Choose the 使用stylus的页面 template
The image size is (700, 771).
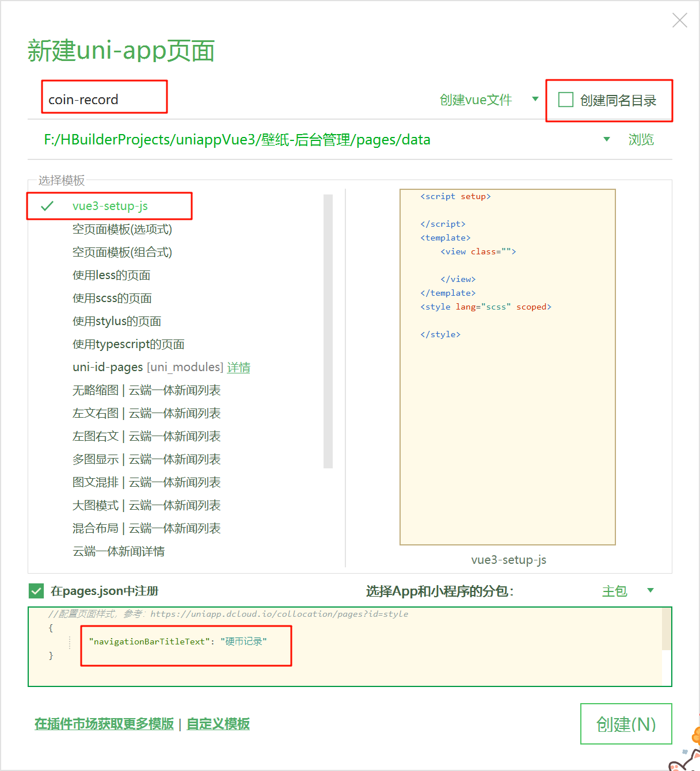[x=117, y=321]
